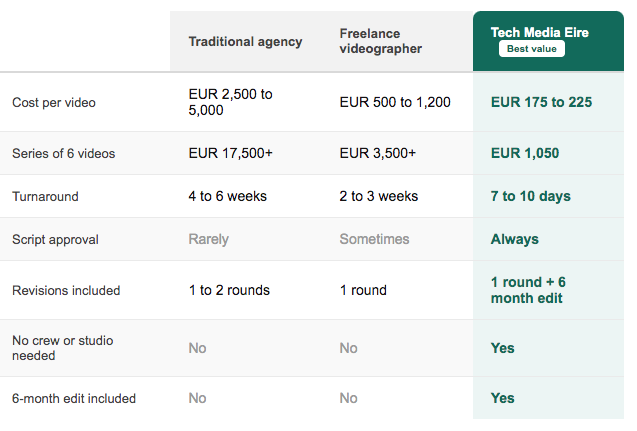Click the 7 to 10 days cell
The height and width of the screenshot is (431, 637).
click(531, 196)
